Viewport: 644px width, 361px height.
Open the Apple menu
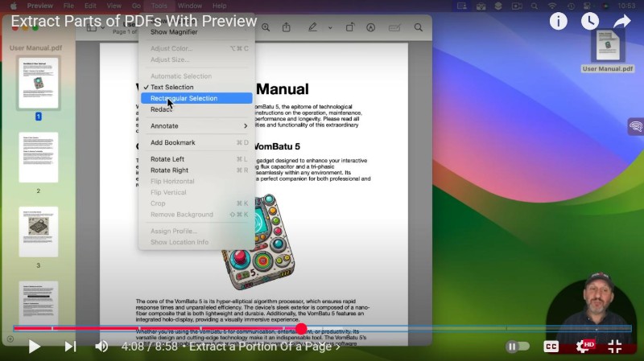pyautogui.click(x=14, y=6)
